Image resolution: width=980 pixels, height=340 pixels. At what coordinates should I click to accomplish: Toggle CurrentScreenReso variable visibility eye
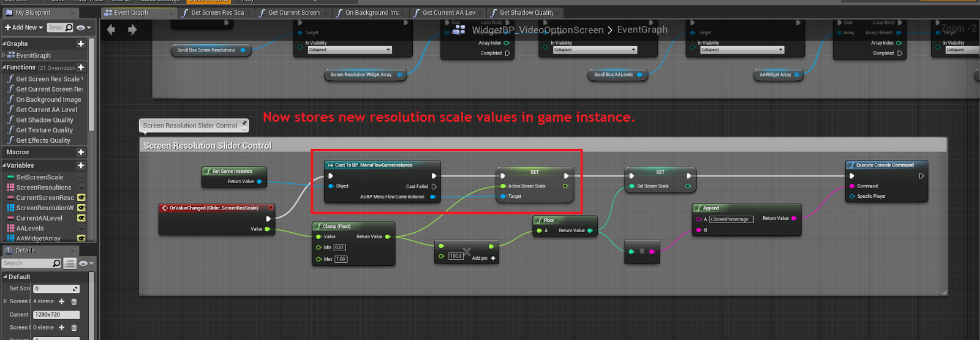click(x=81, y=198)
